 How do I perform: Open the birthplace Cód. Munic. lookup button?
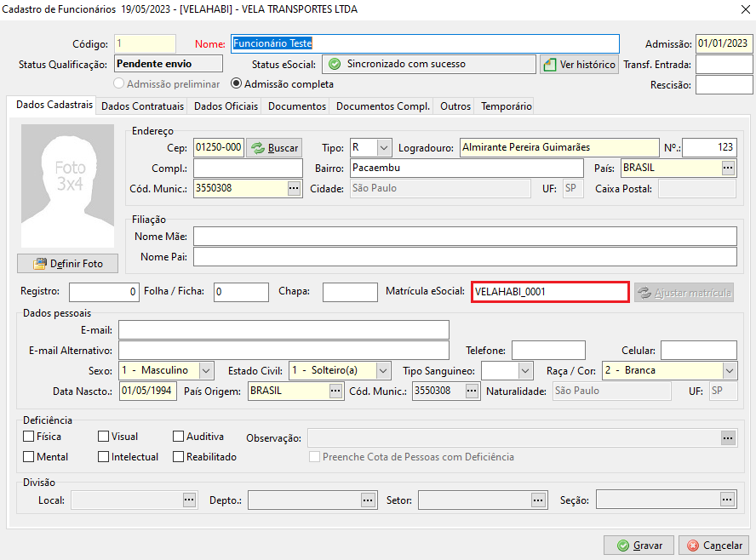(x=472, y=391)
